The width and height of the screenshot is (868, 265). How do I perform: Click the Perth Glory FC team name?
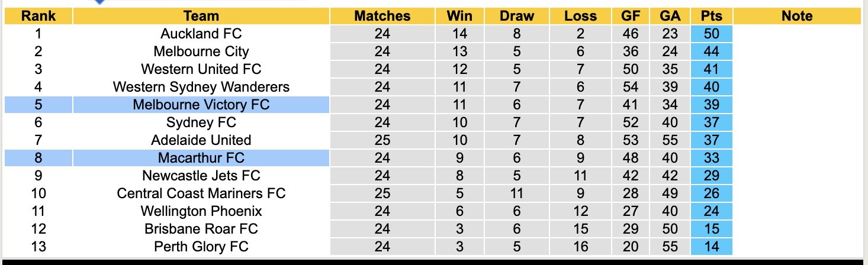tap(201, 247)
